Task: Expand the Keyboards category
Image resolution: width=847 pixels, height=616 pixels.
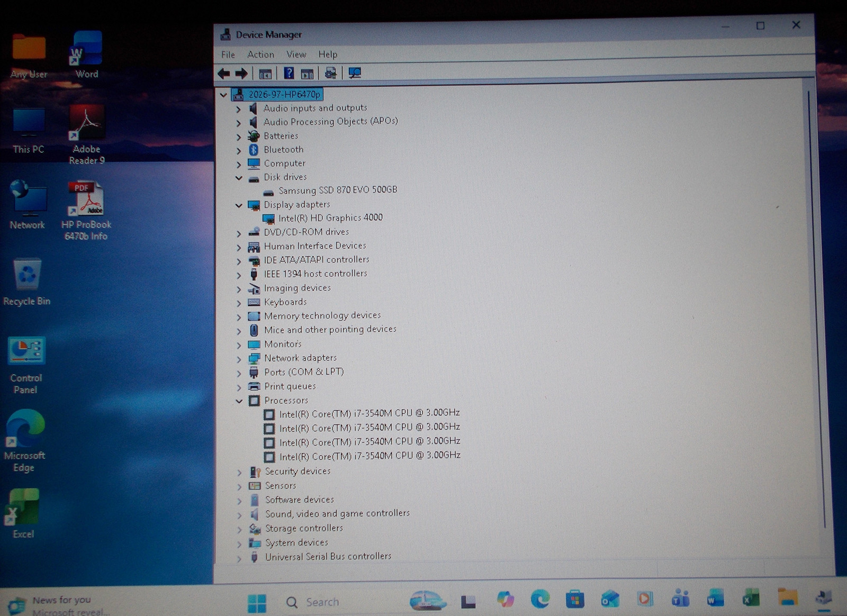Action: [x=239, y=303]
